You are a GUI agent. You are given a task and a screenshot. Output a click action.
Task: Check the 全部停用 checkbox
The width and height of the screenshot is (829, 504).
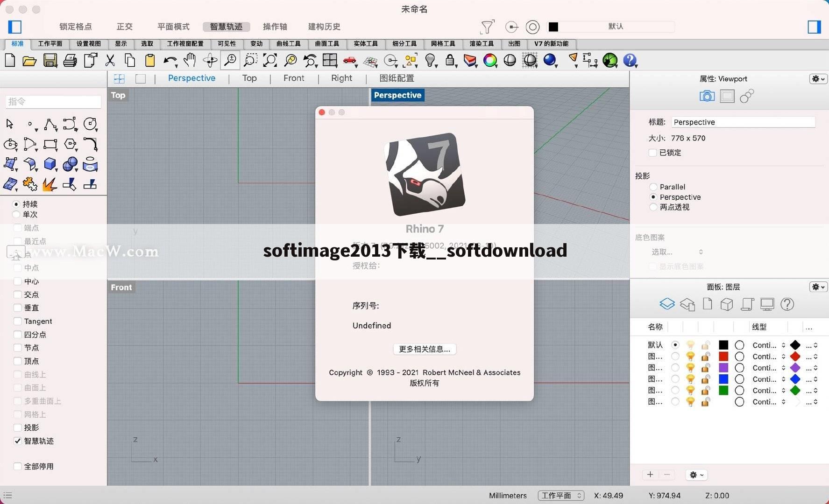18,466
